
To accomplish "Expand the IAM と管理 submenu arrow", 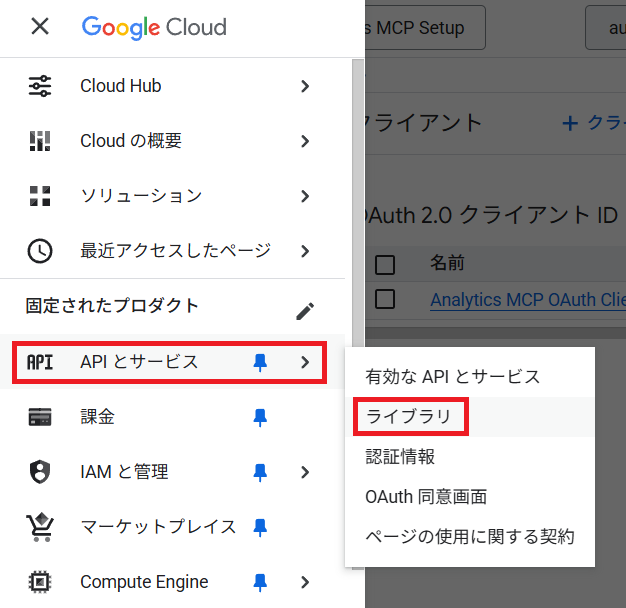I will [305, 472].
